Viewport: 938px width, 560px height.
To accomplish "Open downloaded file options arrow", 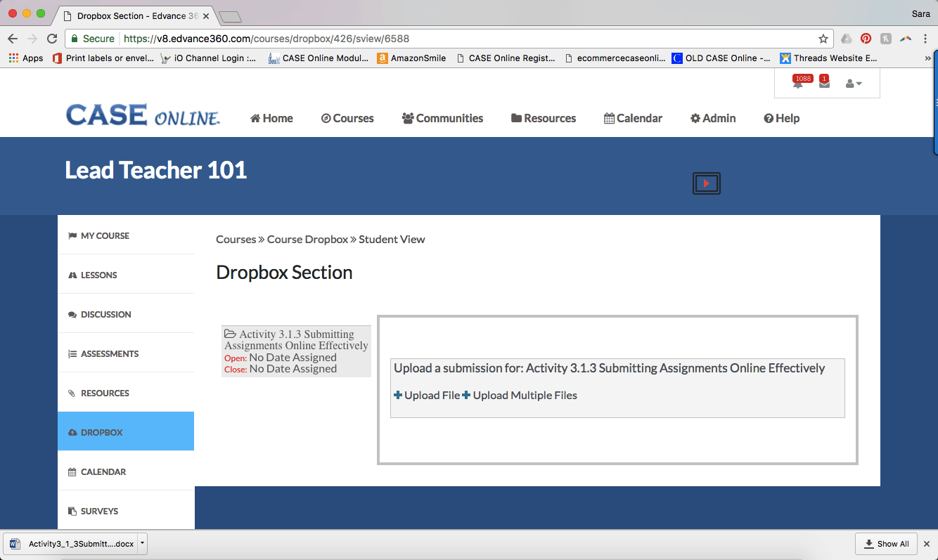I will point(142,543).
